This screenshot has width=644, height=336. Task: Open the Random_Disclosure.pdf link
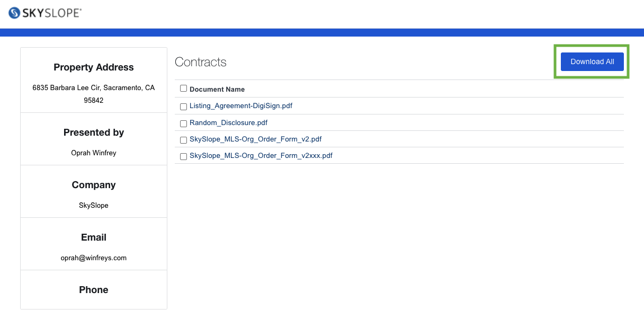(228, 123)
